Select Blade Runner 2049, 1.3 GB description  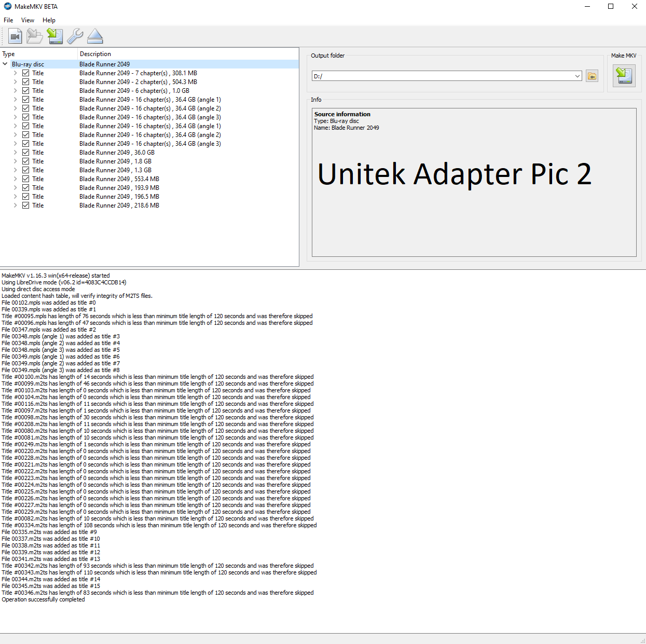pos(115,170)
